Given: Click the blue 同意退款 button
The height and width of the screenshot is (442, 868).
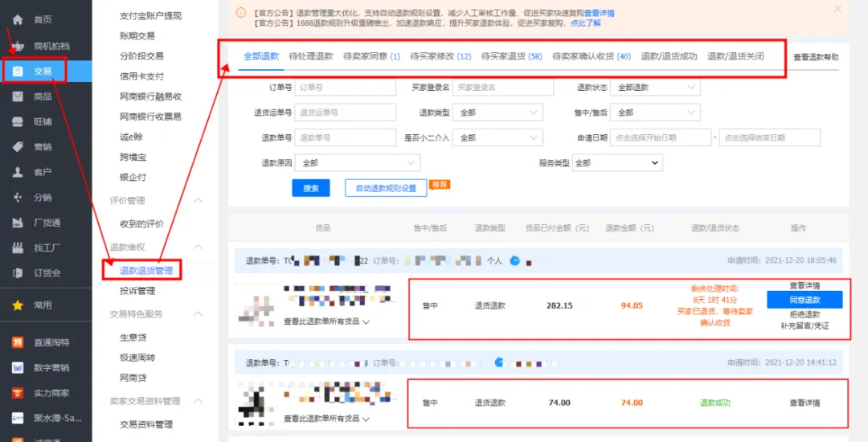Looking at the screenshot, I should pyautogui.click(x=805, y=300).
